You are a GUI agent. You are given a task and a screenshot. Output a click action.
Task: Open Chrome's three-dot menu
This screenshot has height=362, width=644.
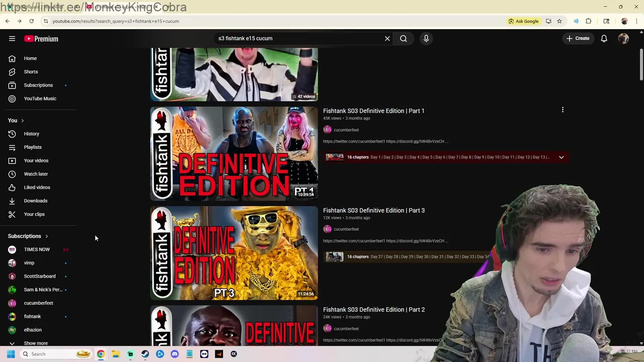[x=637, y=21]
